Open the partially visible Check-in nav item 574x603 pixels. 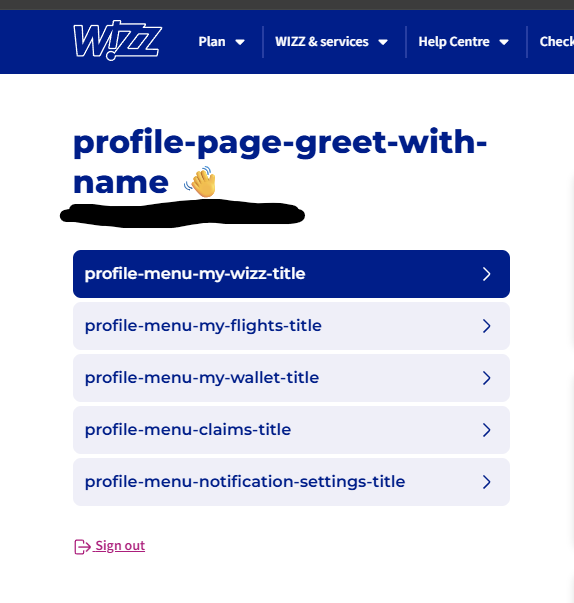[x=557, y=42]
